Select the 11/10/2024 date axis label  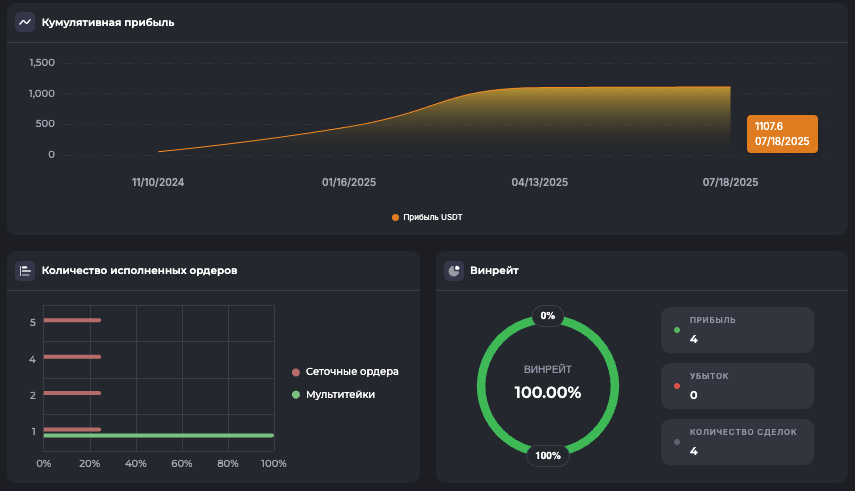pos(158,183)
